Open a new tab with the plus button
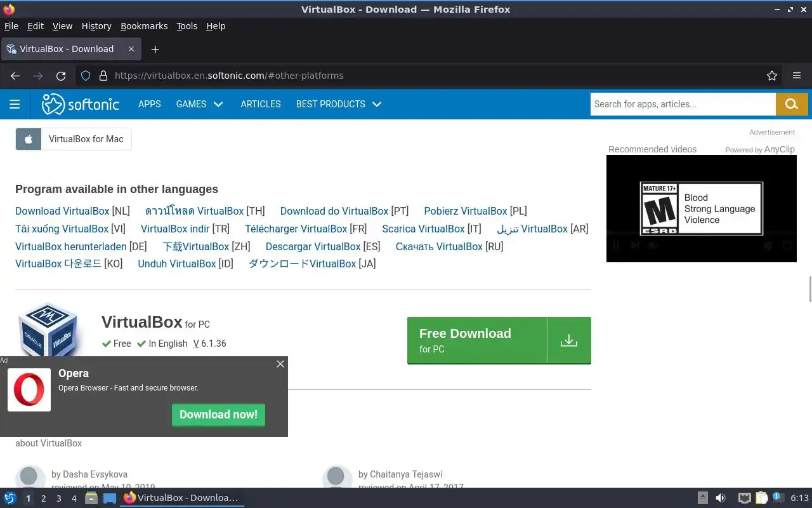The height and width of the screenshot is (508, 812). [x=155, y=49]
